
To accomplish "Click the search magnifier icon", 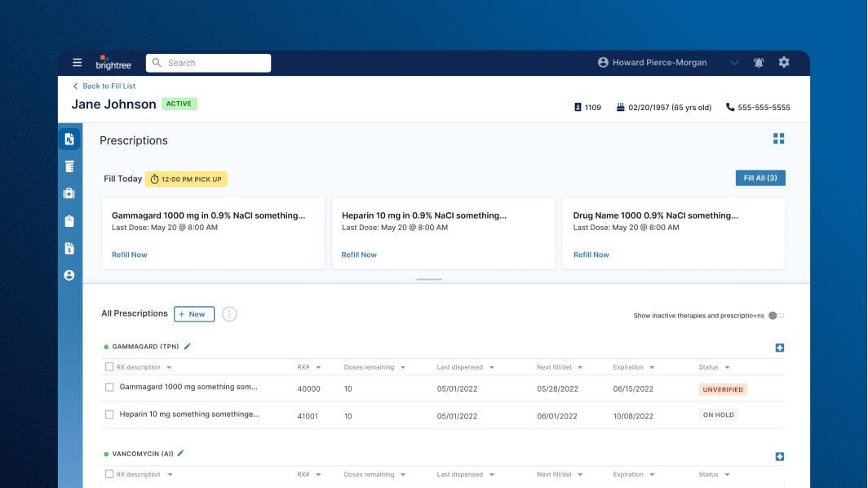I will (x=157, y=63).
